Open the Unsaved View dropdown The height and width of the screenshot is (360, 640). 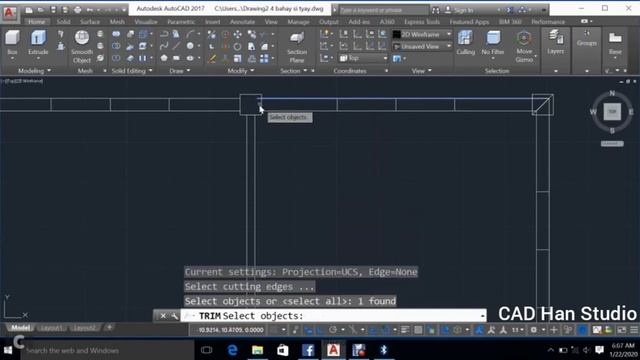[422, 47]
